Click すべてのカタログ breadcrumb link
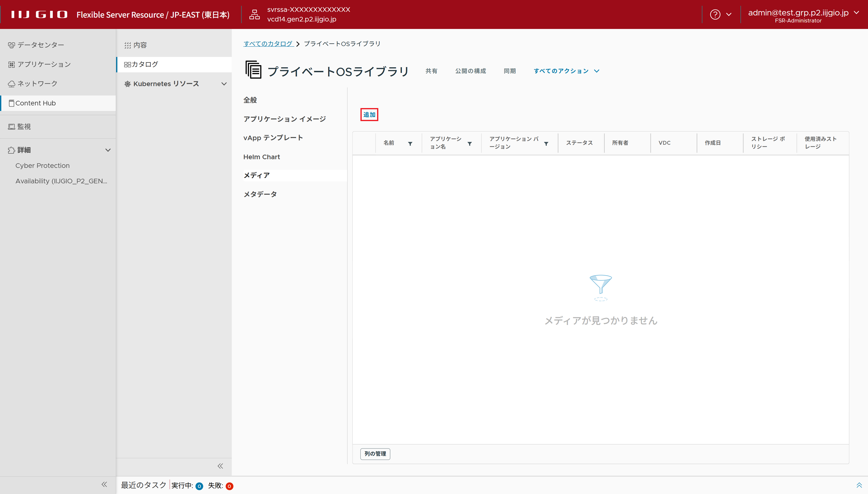The width and height of the screenshot is (868, 494). (268, 44)
